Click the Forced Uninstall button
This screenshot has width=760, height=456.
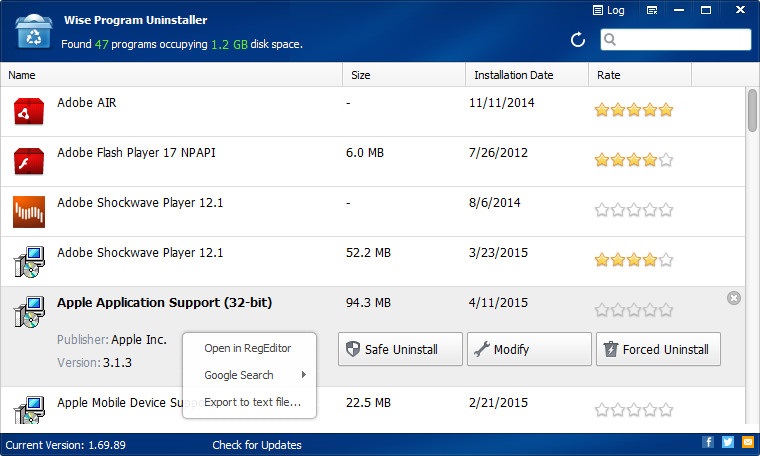point(658,349)
